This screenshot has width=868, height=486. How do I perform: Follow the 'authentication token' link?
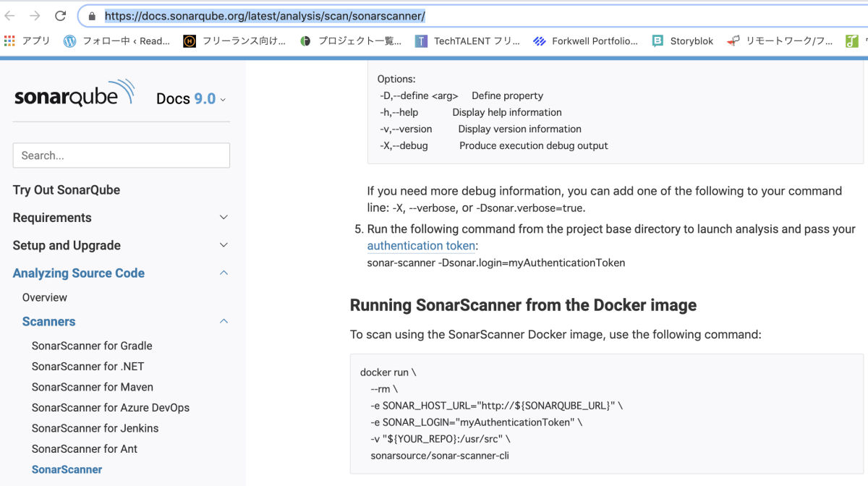pos(421,246)
